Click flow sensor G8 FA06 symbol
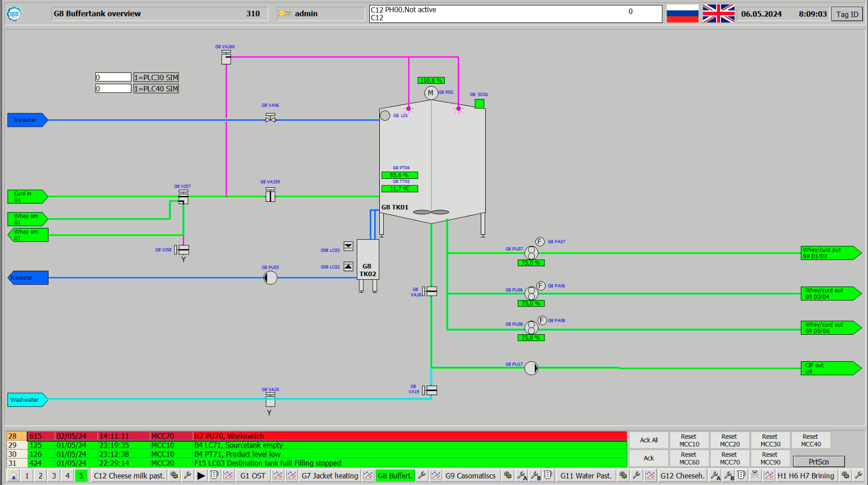The width and height of the screenshot is (868, 485). point(541,286)
